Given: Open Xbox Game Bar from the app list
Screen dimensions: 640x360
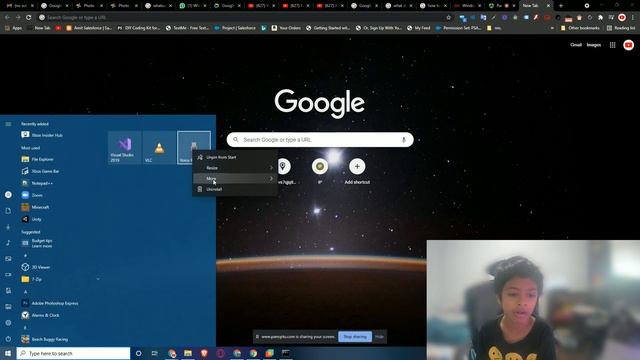Looking at the screenshot, I should tap(40, 171).
